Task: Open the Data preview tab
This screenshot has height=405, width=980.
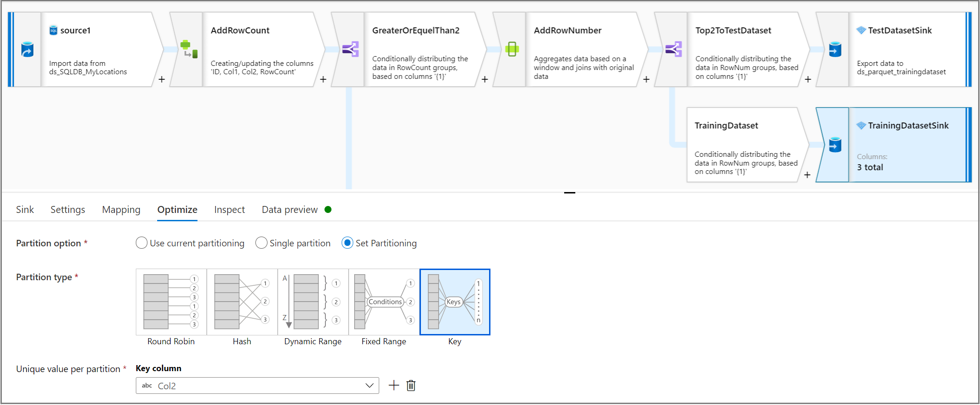Action: click(x=290, y=210)
